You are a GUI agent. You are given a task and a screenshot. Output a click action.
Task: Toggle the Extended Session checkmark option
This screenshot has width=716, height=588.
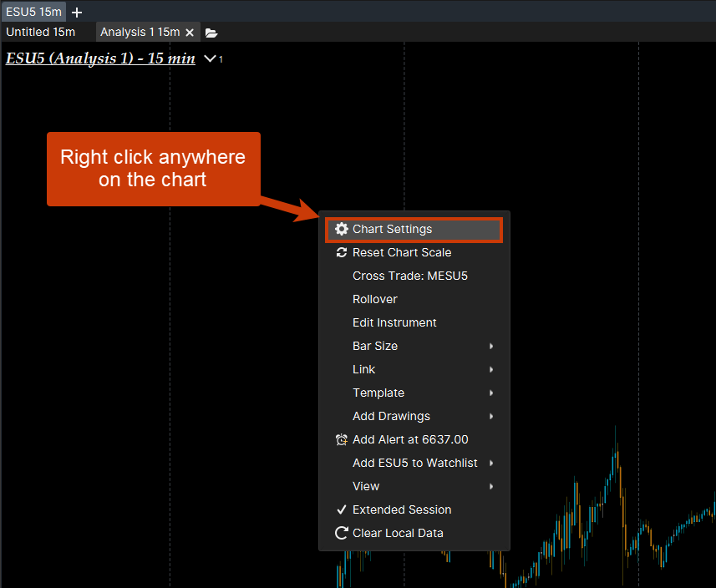tap(401, 509)
